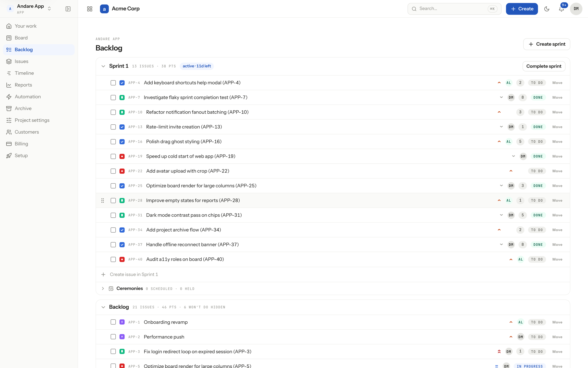
Task: Open Reports in sidebar
Action: tap(39, 85)
